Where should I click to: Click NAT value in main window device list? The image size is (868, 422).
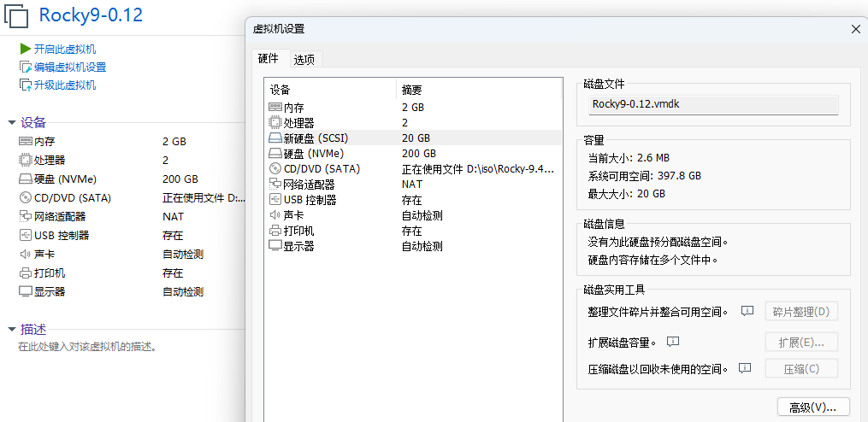click(173, 216)
